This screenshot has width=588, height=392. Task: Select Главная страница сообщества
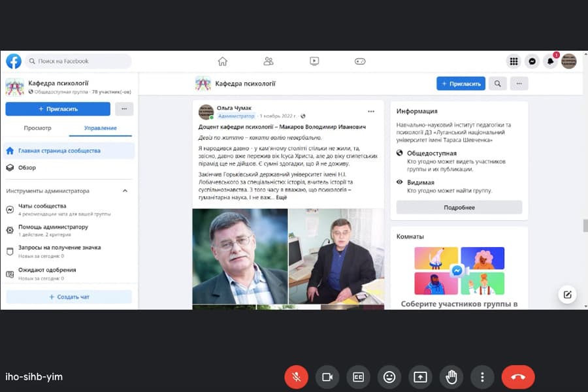(x=69, y=150)
